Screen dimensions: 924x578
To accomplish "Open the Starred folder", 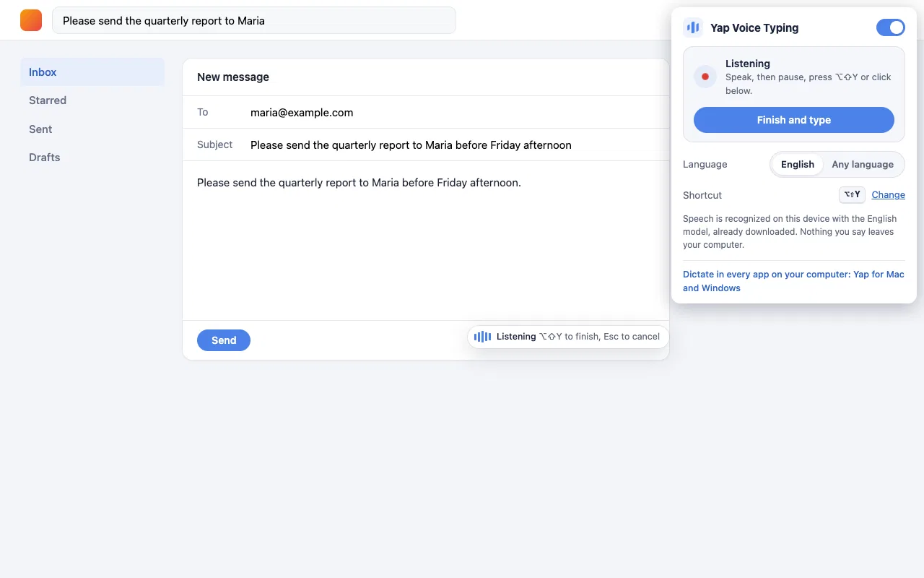I will [x=92, y=100].
